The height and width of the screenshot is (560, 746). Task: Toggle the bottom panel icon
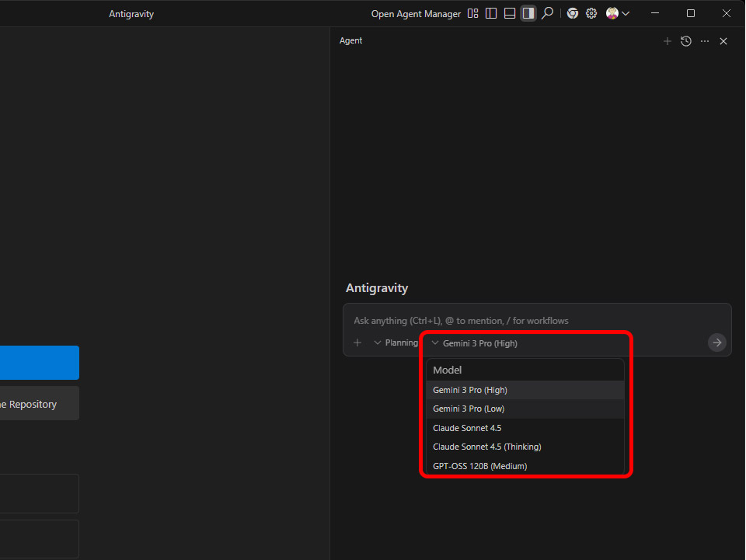[510, 13]
